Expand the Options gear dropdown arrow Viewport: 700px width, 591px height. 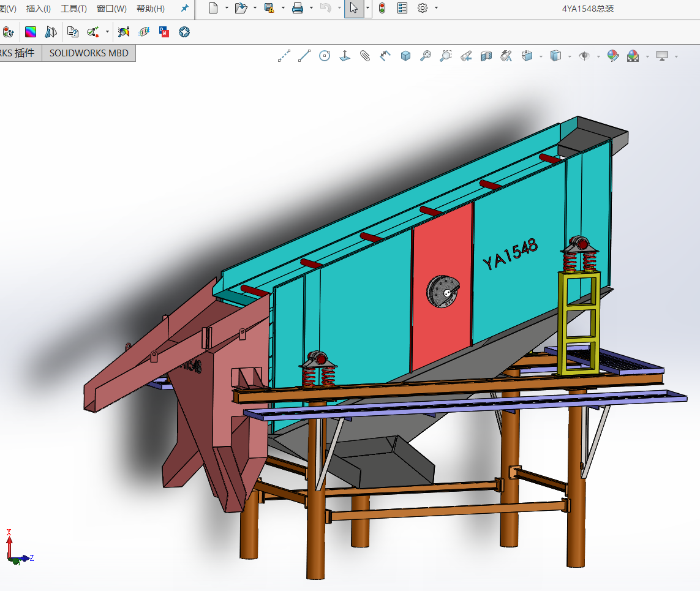(x=436, y=9)
